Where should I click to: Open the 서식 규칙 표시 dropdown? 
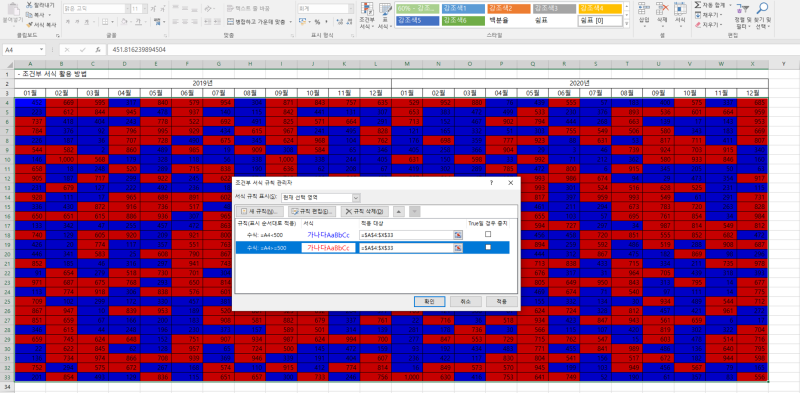(x=356, y=197)
